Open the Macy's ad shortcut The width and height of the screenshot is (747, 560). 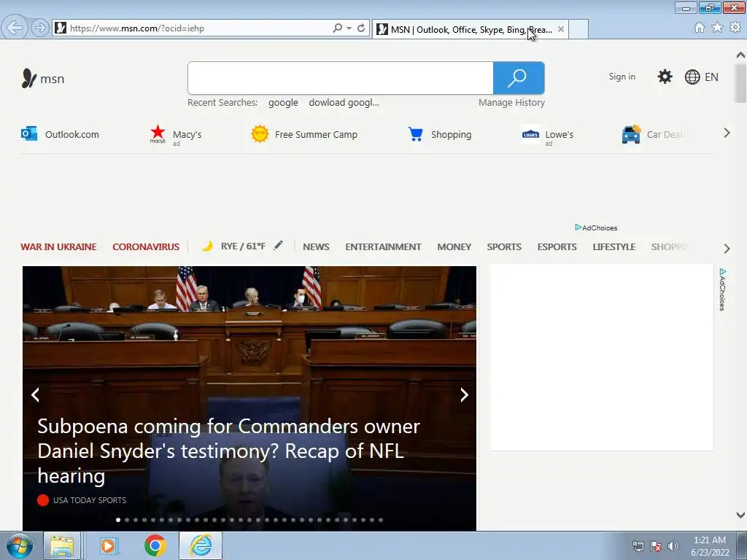[x=176, y=135]
